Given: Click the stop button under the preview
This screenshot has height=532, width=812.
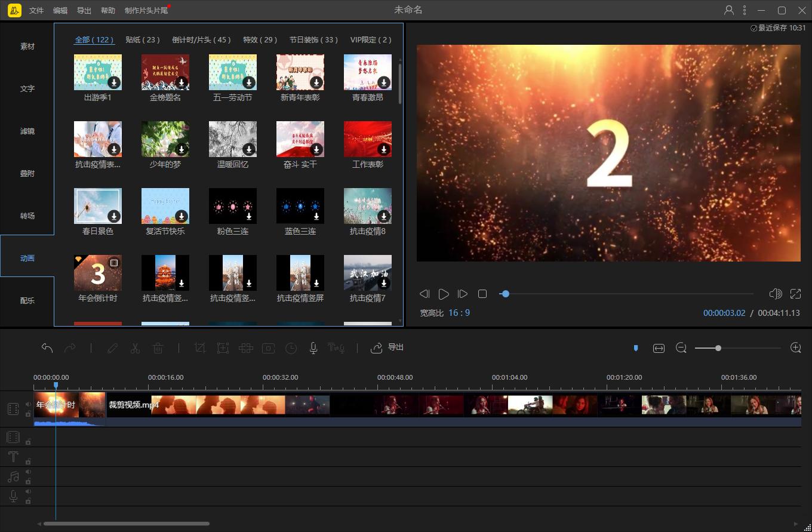Looking at the screenshot, I should (x=482, y=294).
